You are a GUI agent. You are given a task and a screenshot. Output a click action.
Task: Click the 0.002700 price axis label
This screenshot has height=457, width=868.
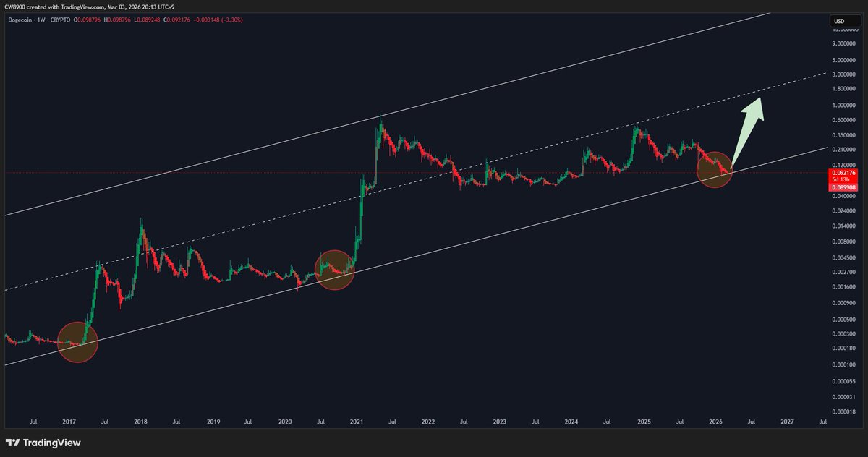[x=843, y=272]
